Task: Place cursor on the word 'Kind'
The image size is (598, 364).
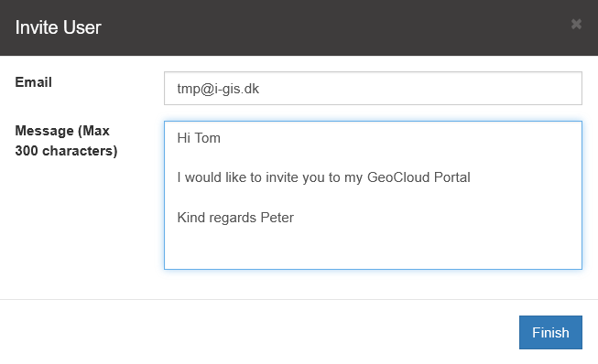Action: pos(191,218)
